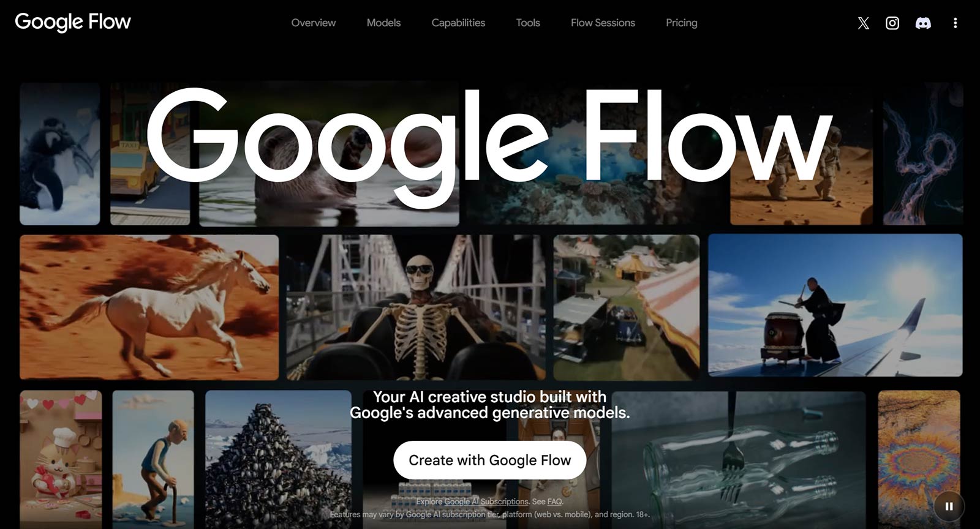This screenshot has height=529, width=980.
Task: Click the skeleton with sunglasses thumbnail
Action: click(x=416, y=307)
